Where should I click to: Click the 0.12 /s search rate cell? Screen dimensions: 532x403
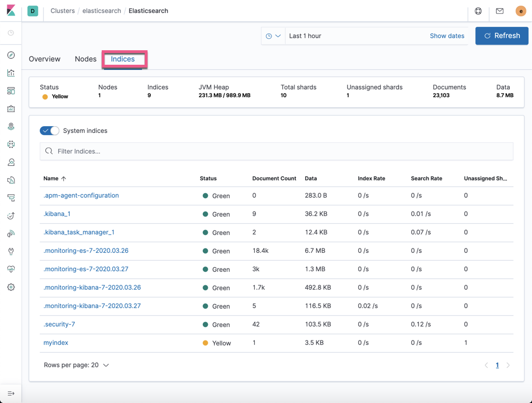(421, 324)
